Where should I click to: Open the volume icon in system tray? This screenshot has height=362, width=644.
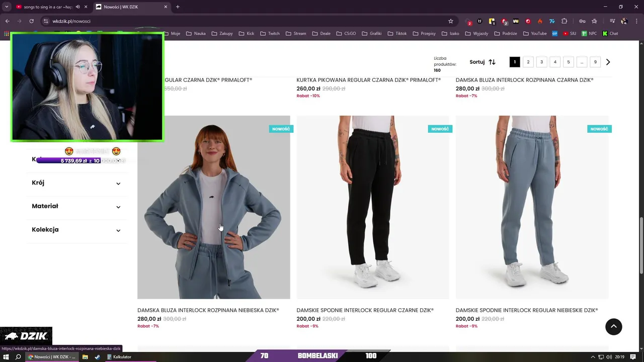click(609, 357)
